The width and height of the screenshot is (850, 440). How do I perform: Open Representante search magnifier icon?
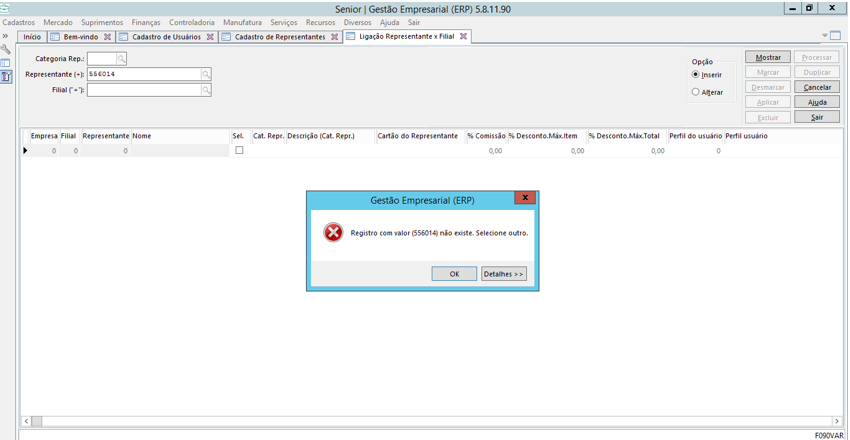(x=206, y=74)
